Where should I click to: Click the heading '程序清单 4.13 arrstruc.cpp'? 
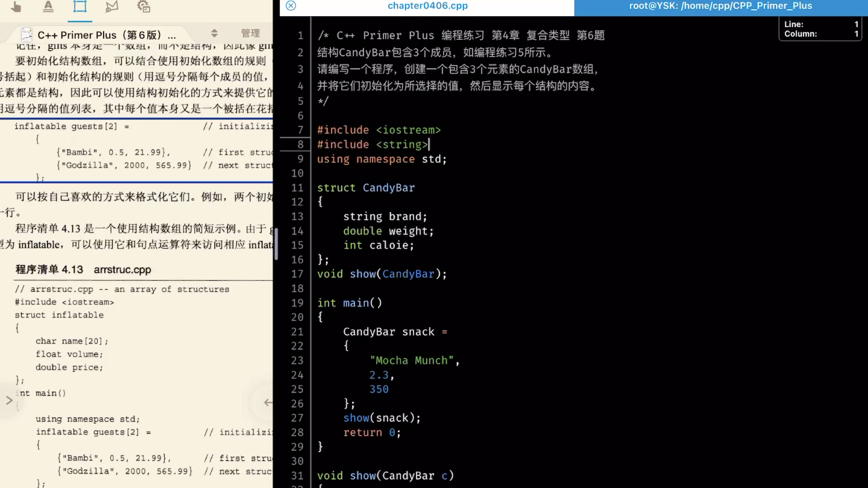pos(83,269)
